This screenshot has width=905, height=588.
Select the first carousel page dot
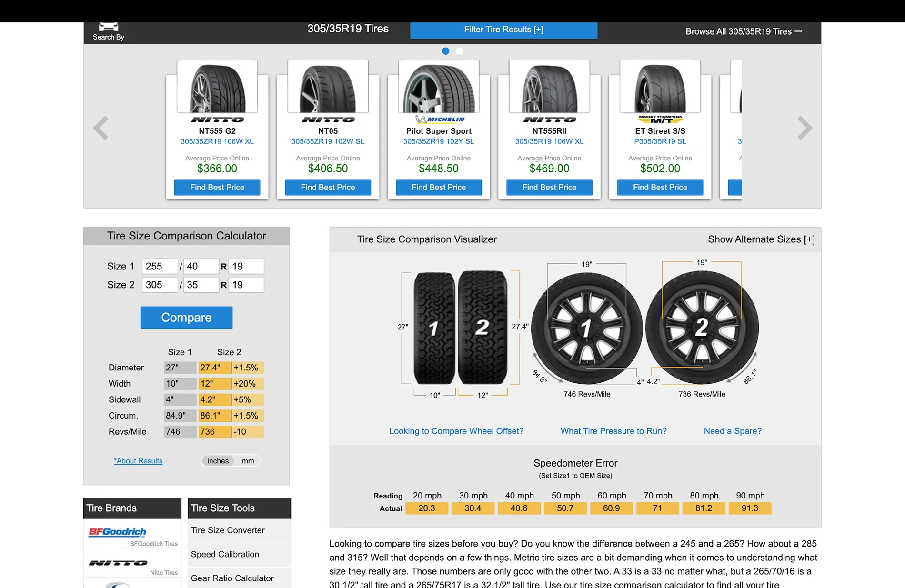coord(445,51)
